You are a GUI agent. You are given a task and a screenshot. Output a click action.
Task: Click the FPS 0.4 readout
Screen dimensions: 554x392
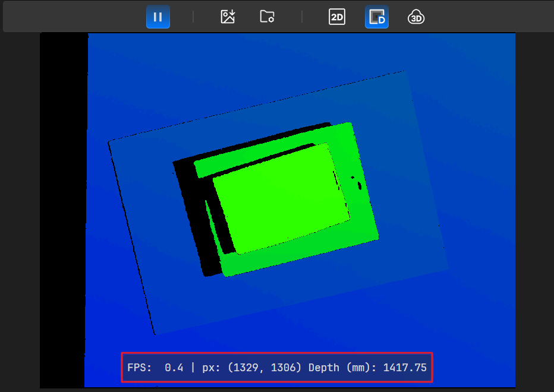(x=156, y=368)
